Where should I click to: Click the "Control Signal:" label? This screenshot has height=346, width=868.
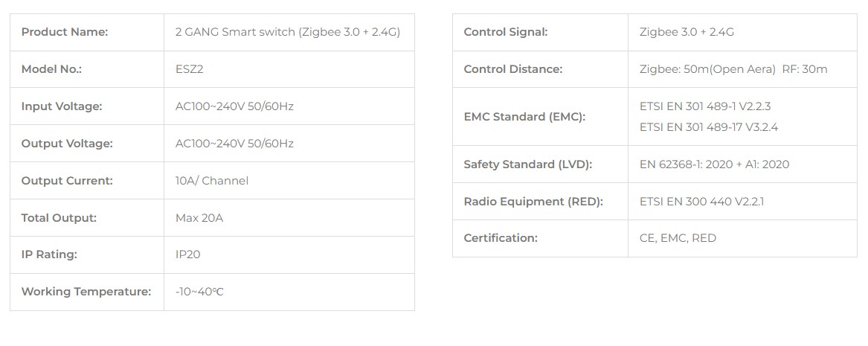505,32
